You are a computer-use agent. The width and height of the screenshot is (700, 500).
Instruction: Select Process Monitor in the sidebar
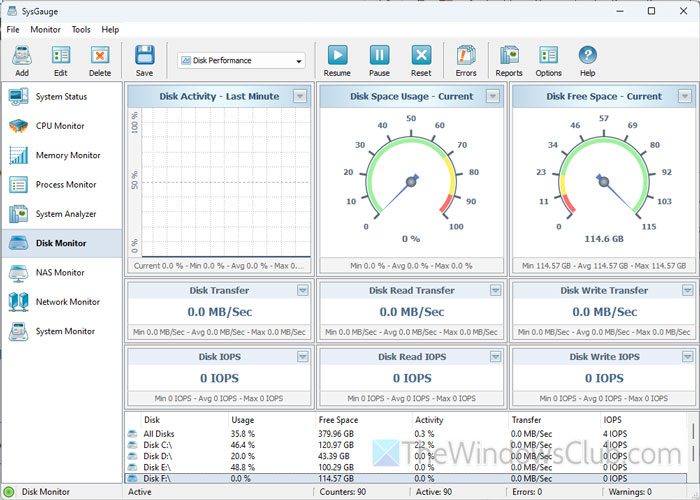[62, 185]
